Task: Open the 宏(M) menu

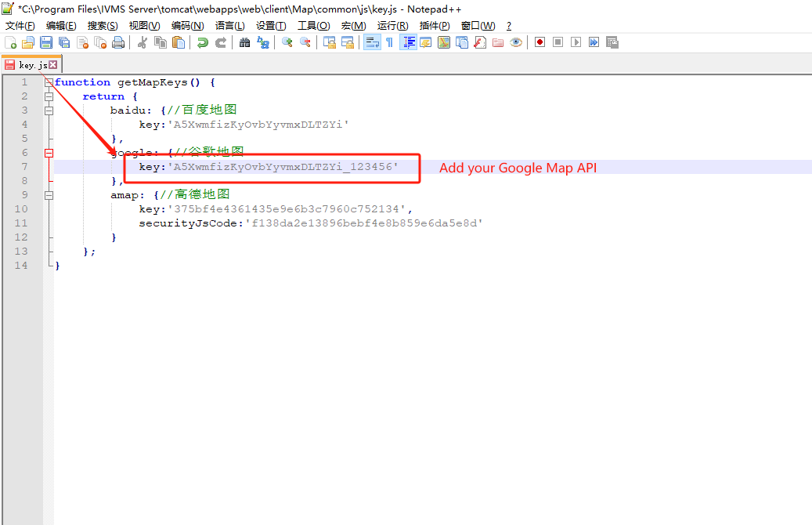Action: tap(354, 25)
